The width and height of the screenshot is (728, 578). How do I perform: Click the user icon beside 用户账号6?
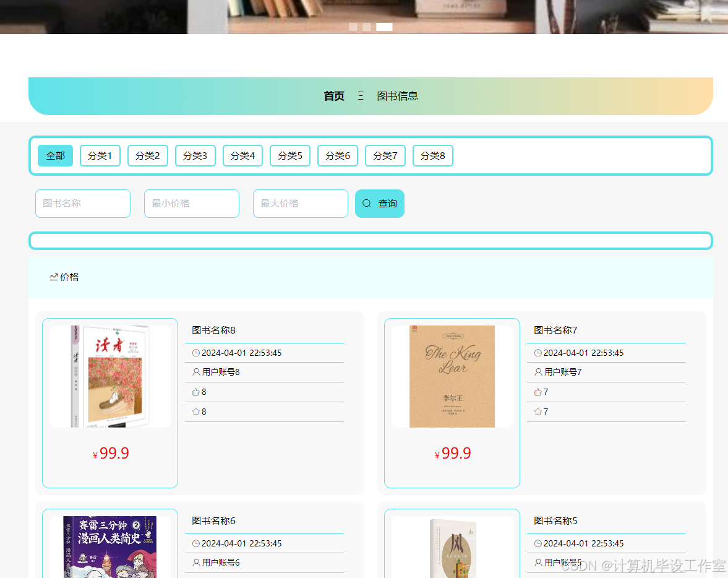[197, 563]
